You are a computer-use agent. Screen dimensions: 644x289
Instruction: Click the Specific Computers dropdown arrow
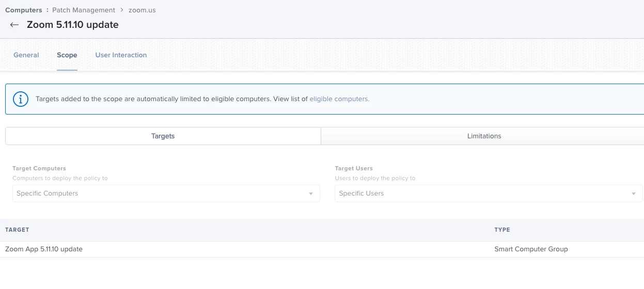311,194
